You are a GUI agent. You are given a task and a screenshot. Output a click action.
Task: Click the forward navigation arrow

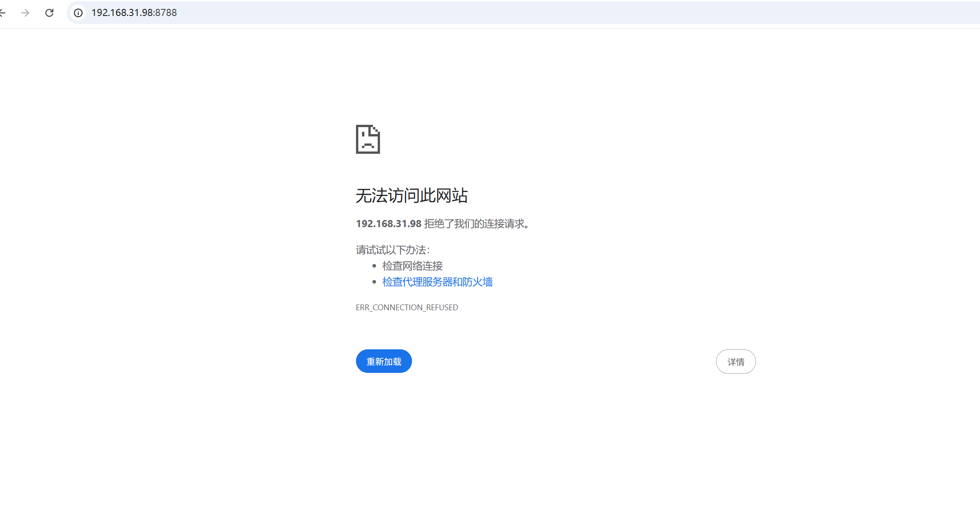(25, 13)
